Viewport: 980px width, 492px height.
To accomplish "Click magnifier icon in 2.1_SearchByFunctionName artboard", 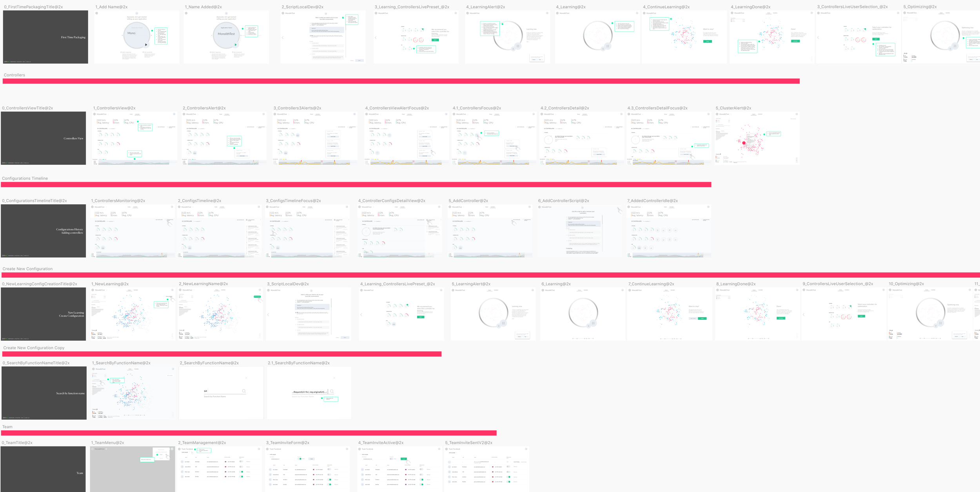I will coord(332,391).
